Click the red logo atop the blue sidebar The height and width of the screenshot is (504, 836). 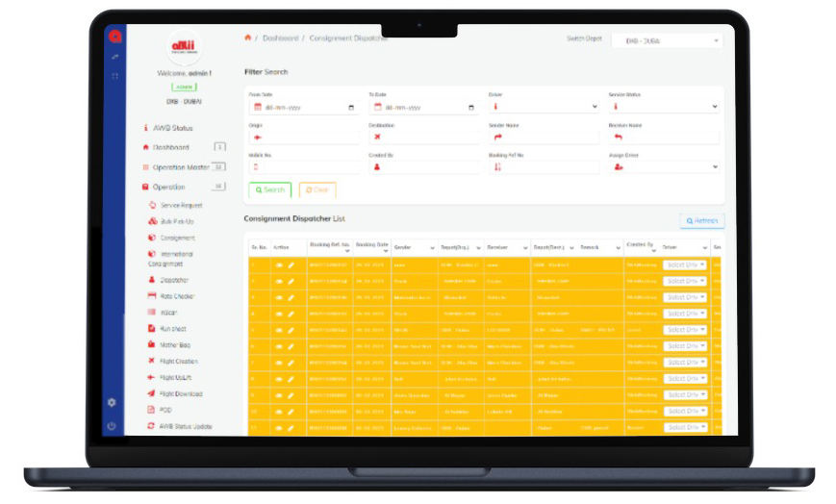(114, 37)
